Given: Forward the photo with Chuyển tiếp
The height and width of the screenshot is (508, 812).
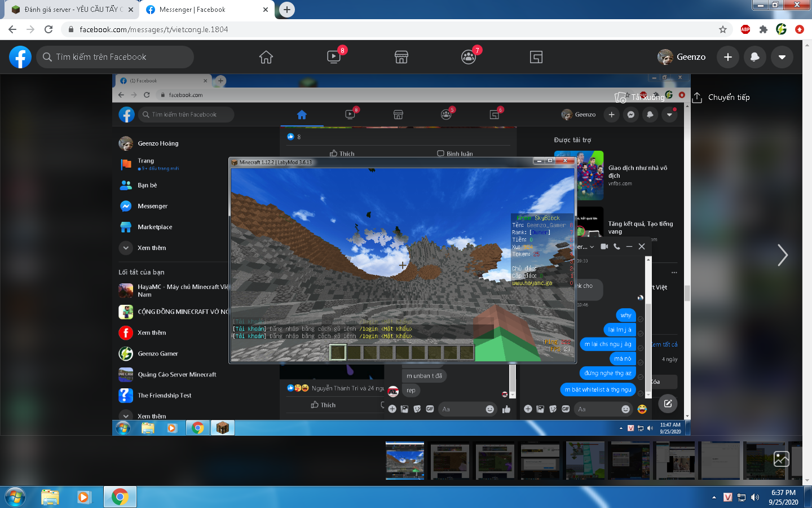Looking at the screenshot, I should click(x=721, y=97).
